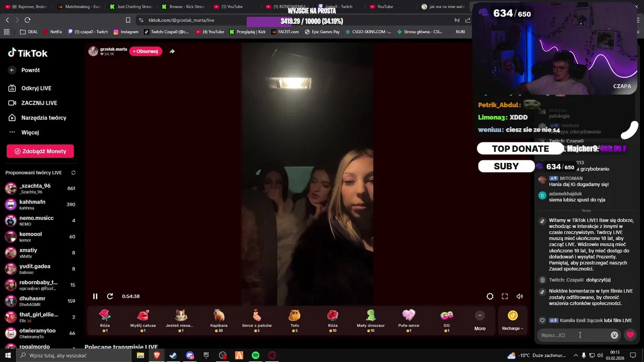Open Spotify from the taskbar

[x=255, y=355]
